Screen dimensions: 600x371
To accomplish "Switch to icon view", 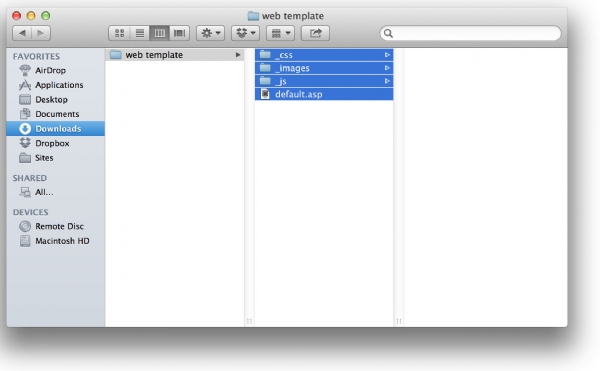I will (120, 33).
